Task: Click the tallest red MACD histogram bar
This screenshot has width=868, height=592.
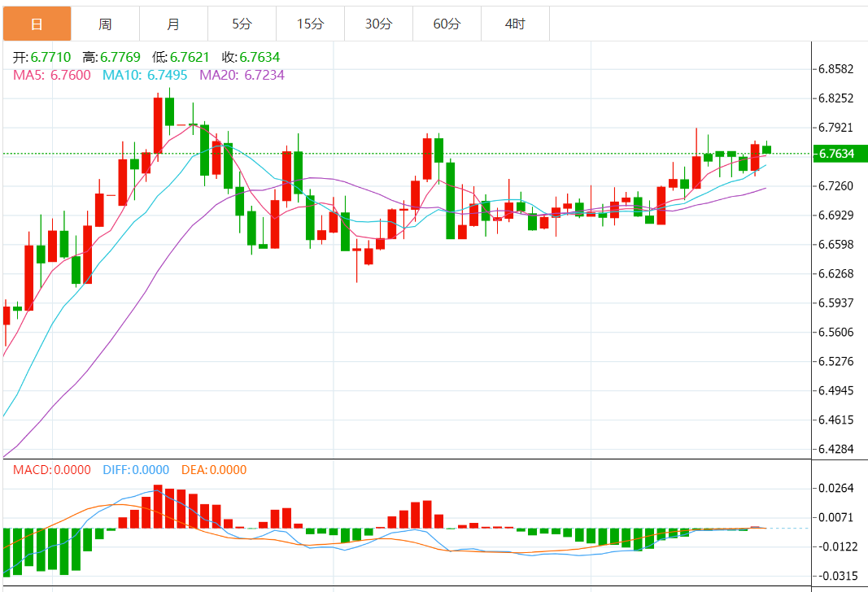Action: coord(159,507)
